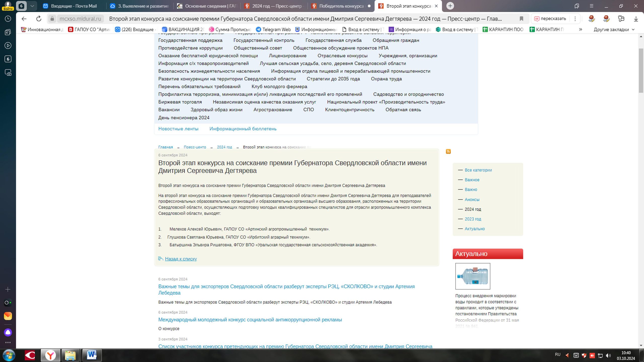Screen dimensions: 644x362
Task: Select 'Все категории' in category list
Action: point(478,170)
